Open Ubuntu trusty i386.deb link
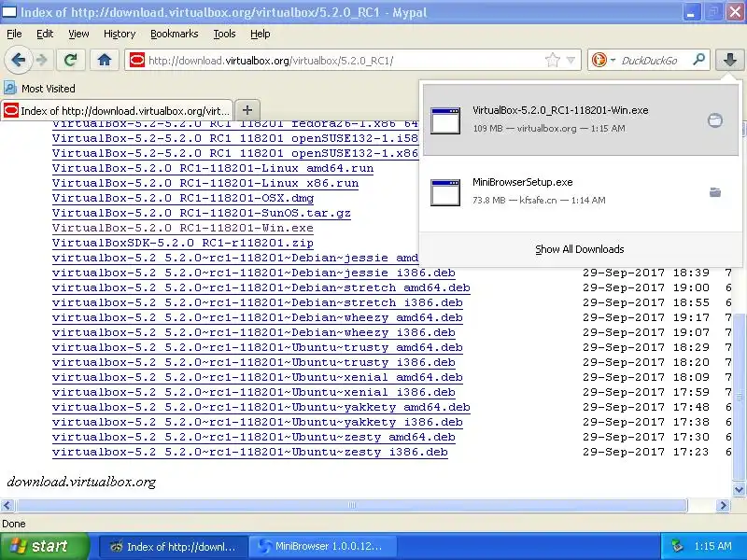Screen dimensions: 747x560 point(254,362)
